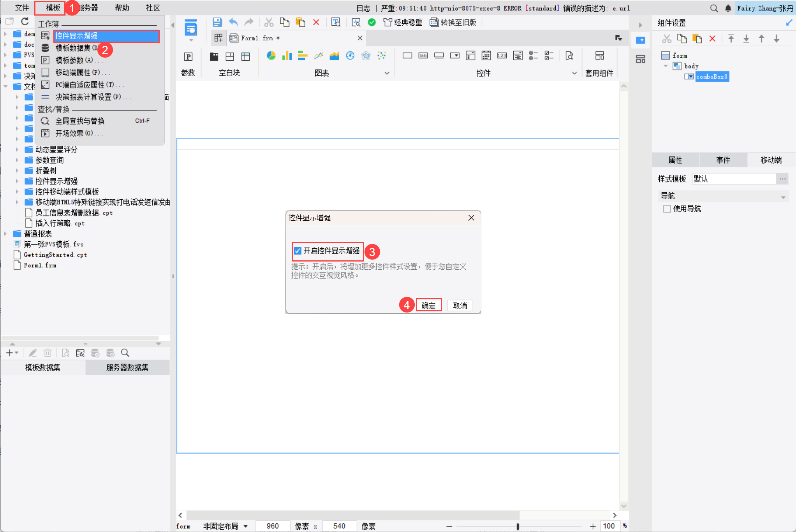Click the red delete X in component settings
The height and width of the screenshot is (532, 796).
point(712,39)
